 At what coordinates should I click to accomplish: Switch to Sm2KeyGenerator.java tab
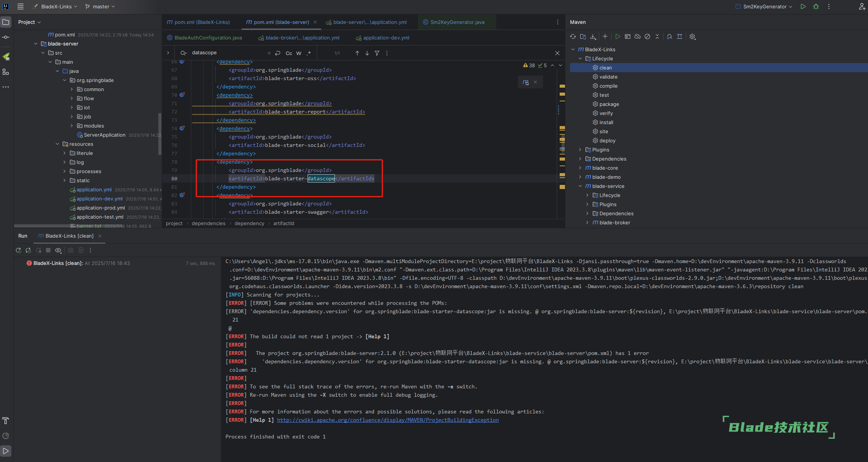(x=457, y=22)
